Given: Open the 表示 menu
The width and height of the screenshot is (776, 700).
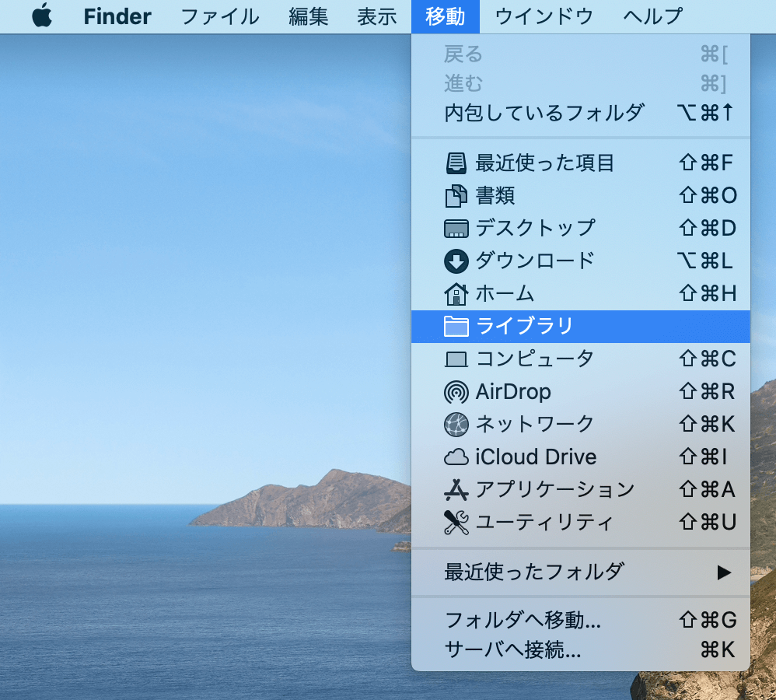Looking at the screenshot, I should (x=376, y=16).
